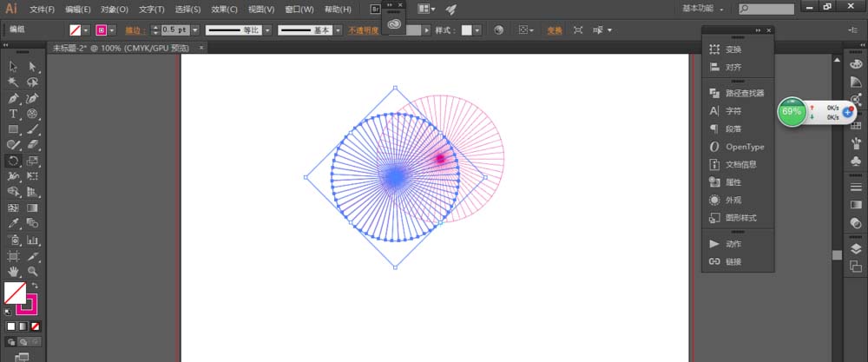Select the Direct Selection tool
The height and width of the screenshot is (362, 868).
tap(33, 67)
